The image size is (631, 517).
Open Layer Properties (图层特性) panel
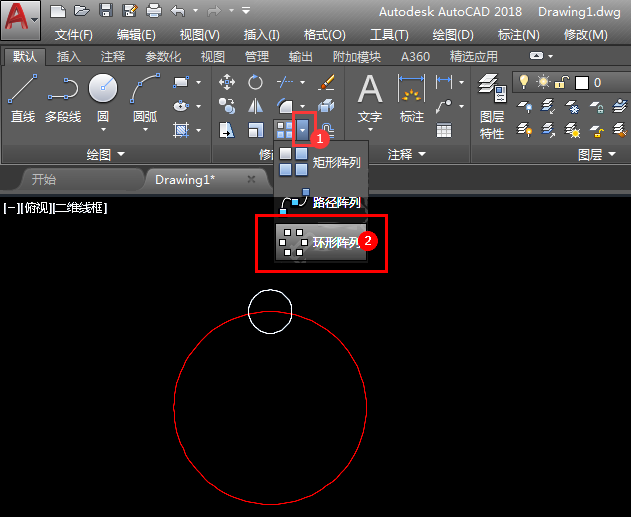(492, 106)
